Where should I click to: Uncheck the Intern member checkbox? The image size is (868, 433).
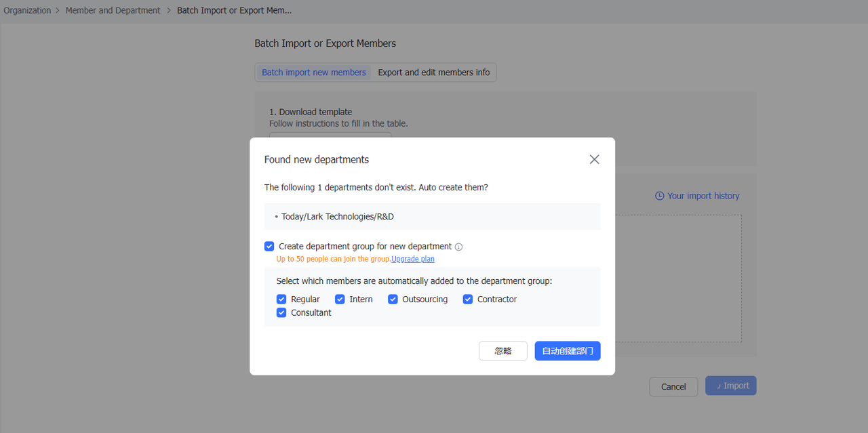tap(340, 300)
